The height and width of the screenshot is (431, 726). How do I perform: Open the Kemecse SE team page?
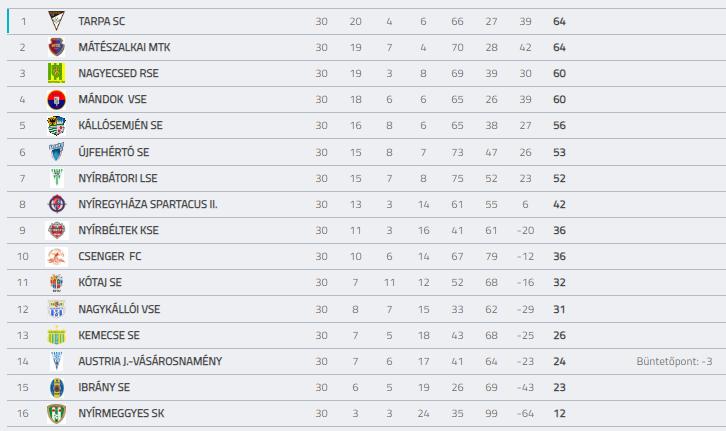[109, 335]
